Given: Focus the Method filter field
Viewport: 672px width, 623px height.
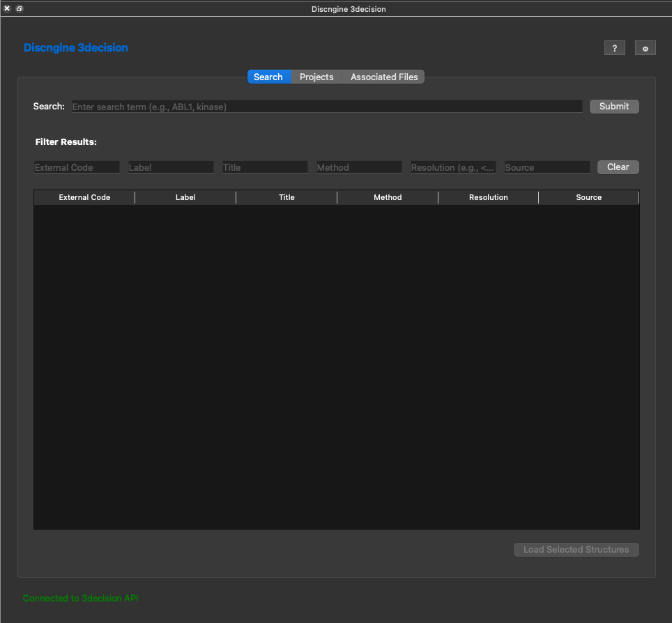Looking at the screenshot, I should [x=359, y=167].
